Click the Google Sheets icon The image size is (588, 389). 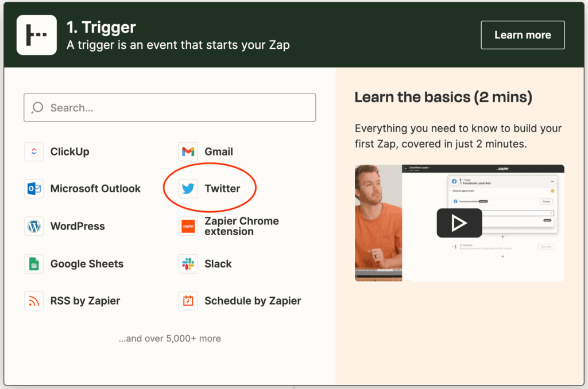pyautogui.click(x=34, y=264)
